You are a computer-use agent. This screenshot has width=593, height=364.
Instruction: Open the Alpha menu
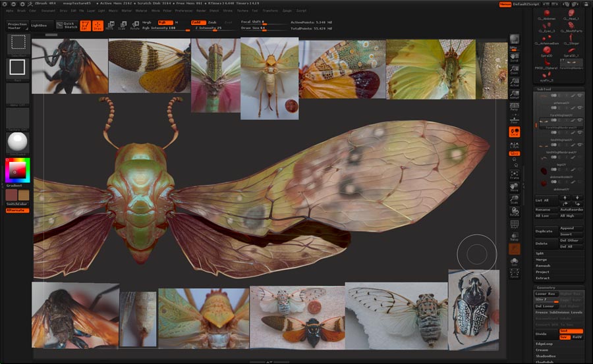pos(9,11)
